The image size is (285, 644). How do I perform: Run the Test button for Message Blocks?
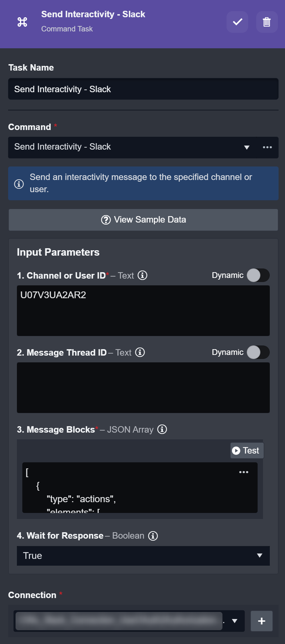[246, 450]
